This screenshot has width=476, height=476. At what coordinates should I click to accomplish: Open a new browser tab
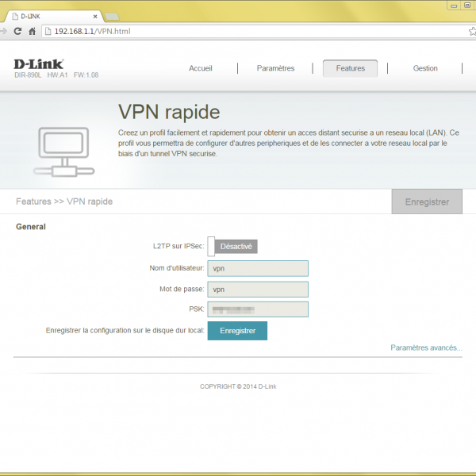click(112, 16)
